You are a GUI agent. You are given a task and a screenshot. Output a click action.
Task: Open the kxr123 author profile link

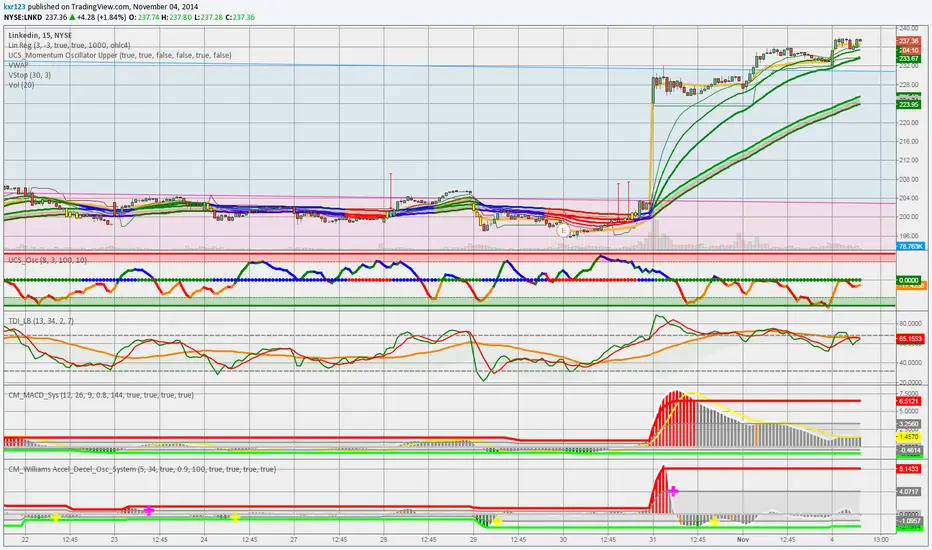19,5
